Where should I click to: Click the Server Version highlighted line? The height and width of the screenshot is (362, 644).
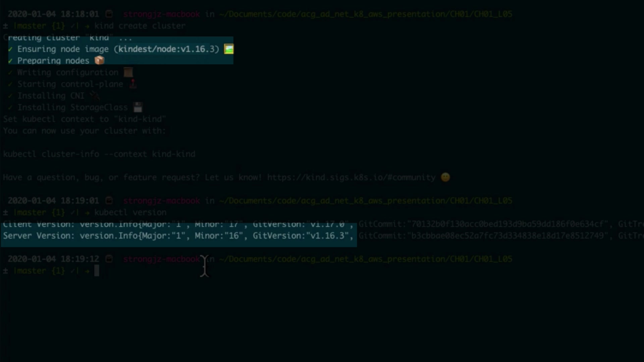click(178, 236)
